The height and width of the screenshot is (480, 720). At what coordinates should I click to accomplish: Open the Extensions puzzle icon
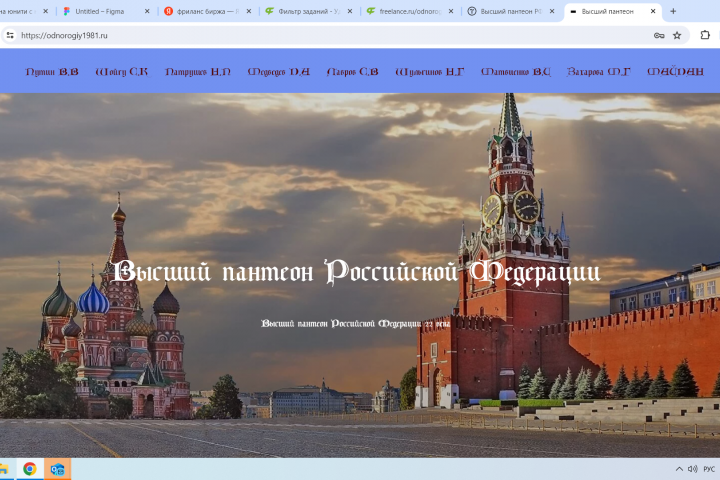click(705, 35)
